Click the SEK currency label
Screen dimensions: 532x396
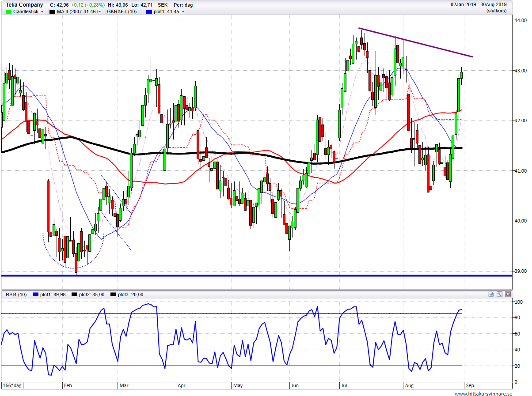pos(163,5)
